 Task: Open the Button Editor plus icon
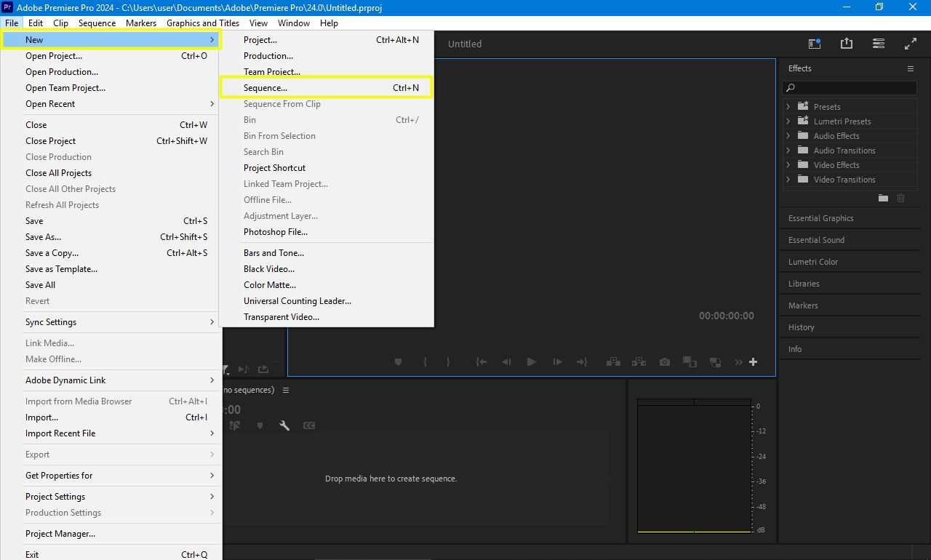(753, 361)
